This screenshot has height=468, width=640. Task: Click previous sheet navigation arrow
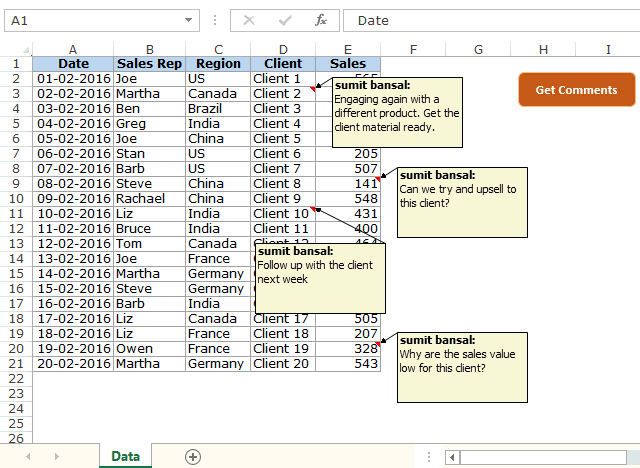[x=28, y=457]
